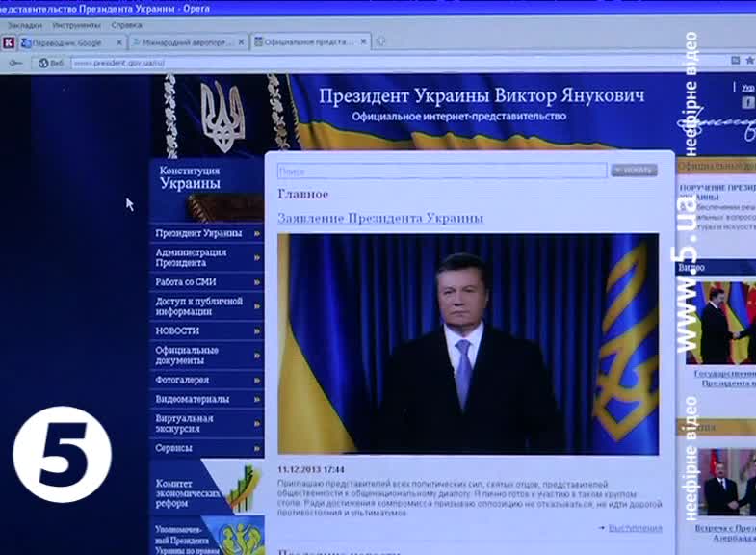
Task: Expand the Президент Украины menu arrow
Action: [x=257, y=233]
